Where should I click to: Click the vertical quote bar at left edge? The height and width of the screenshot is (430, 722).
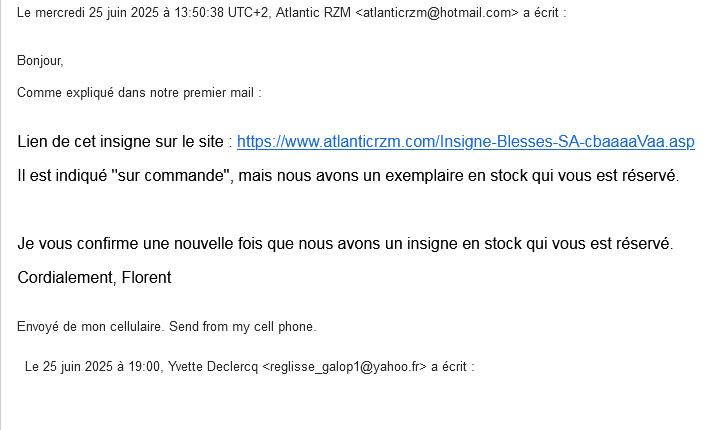1,215
